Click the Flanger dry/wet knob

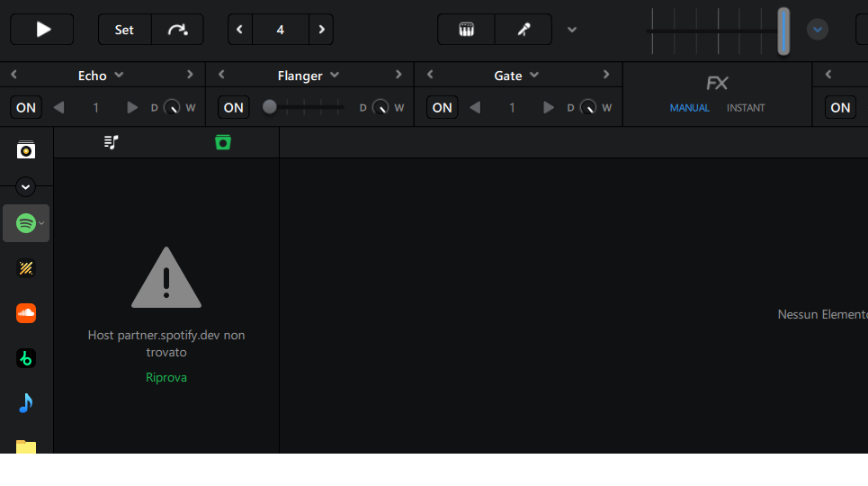click(x=380, y=107)
